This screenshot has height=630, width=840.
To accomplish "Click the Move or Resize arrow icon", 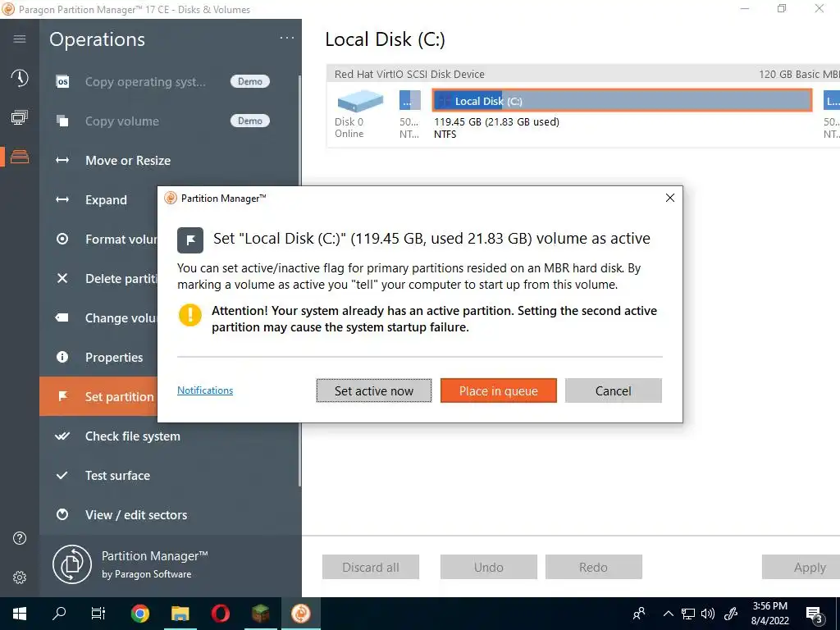I will [x=62, y=160].
